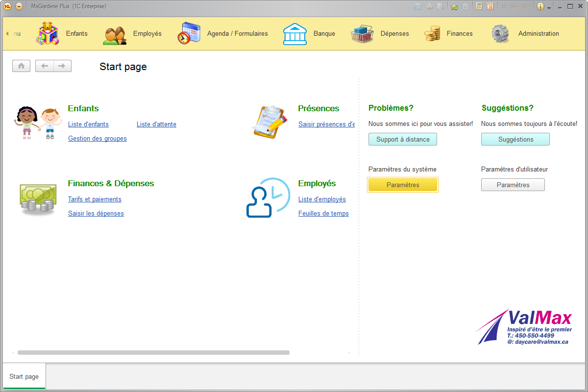Open the Enfants section
This screenshot has height=392, width=588.
(76, 34)
